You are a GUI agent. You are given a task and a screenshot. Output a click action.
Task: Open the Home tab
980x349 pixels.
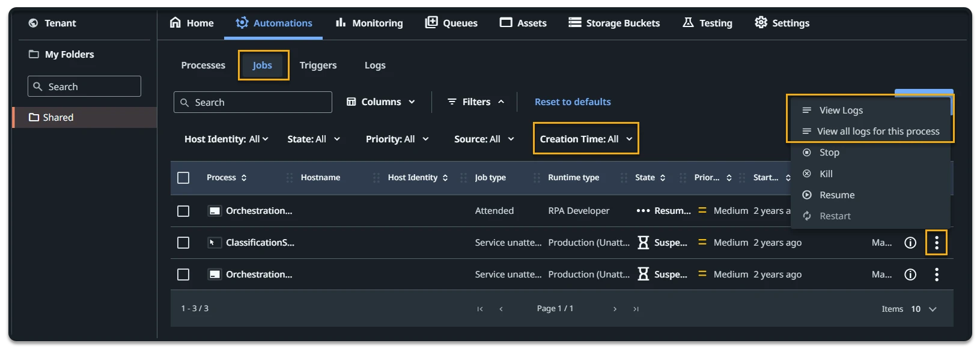(192, 23)
